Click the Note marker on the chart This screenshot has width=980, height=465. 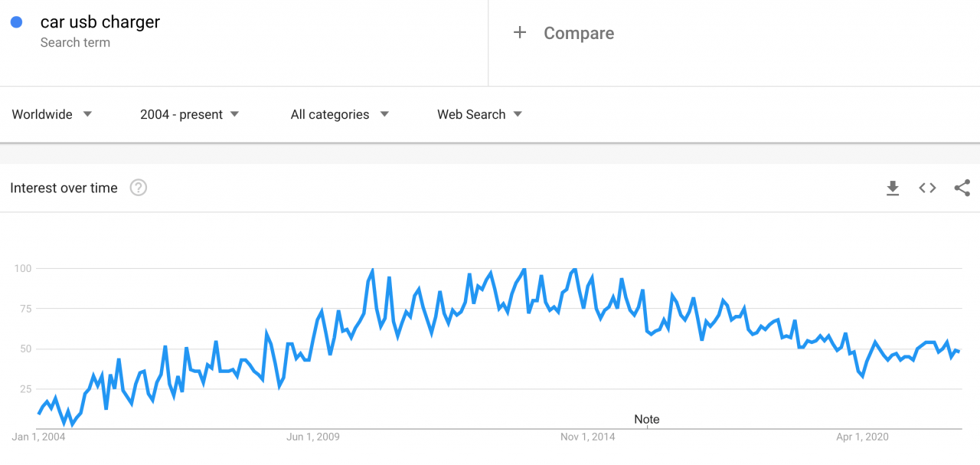[647, 419]
